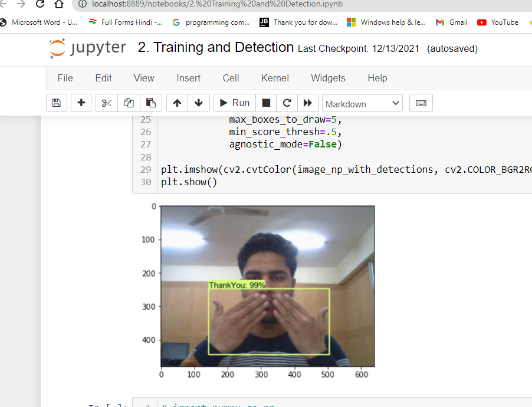Open the command palette keyboard icon
Viewport: 532px width, 407px height.
click(x=421, y=103)
